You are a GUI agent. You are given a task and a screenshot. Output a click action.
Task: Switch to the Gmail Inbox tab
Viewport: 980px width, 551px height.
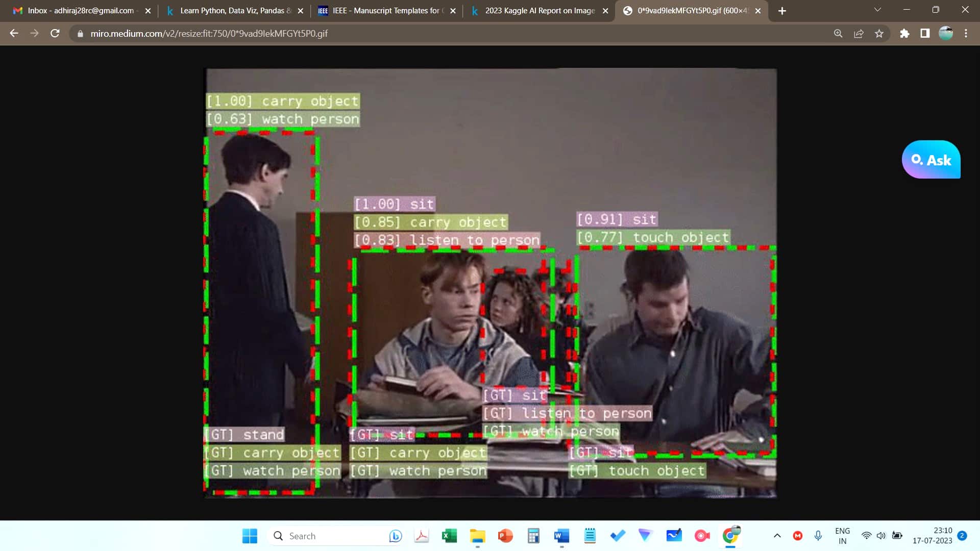pyautogui.click(x=79, y=11)
